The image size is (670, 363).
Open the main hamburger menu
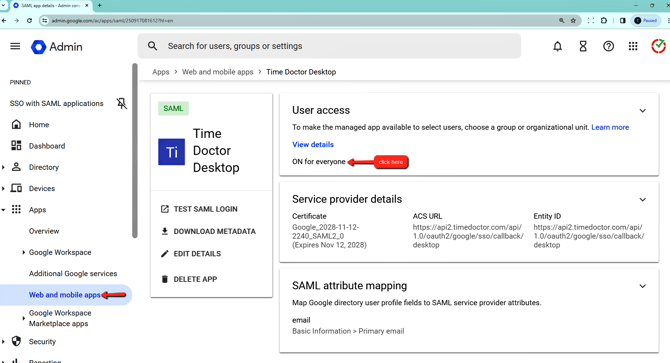pyautogui.click(x=15, y=46)
